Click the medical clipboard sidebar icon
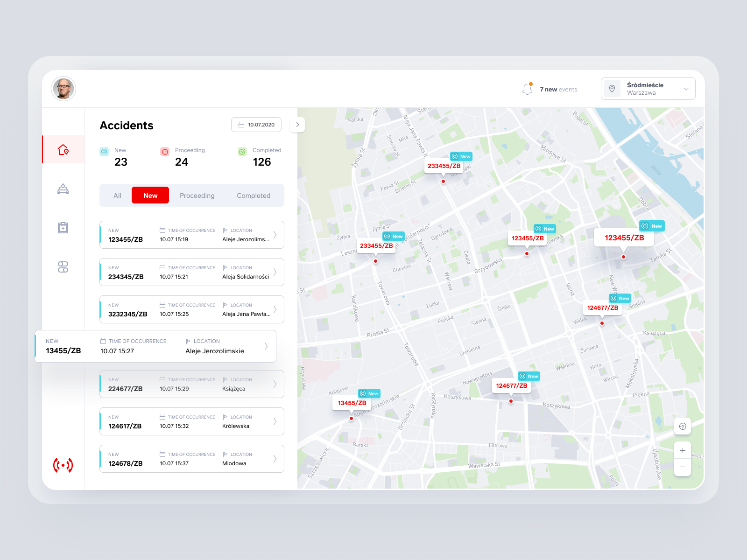 pyautogui.click(x=63, y=228)
